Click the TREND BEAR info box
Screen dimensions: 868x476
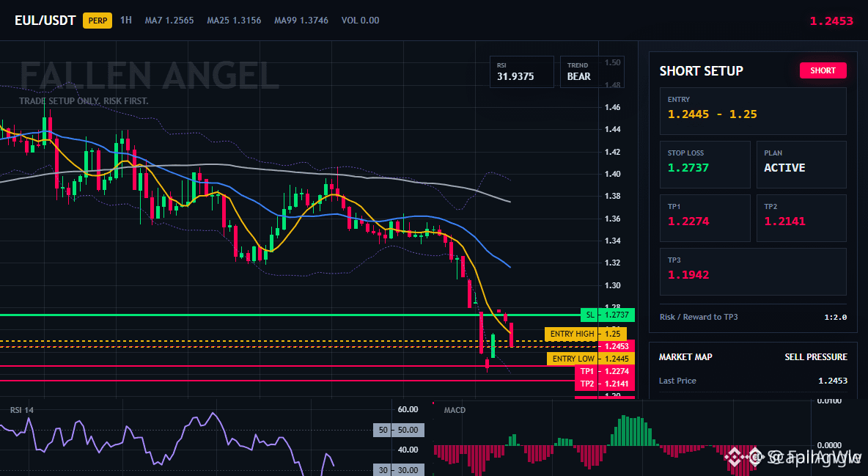[592, 71]
